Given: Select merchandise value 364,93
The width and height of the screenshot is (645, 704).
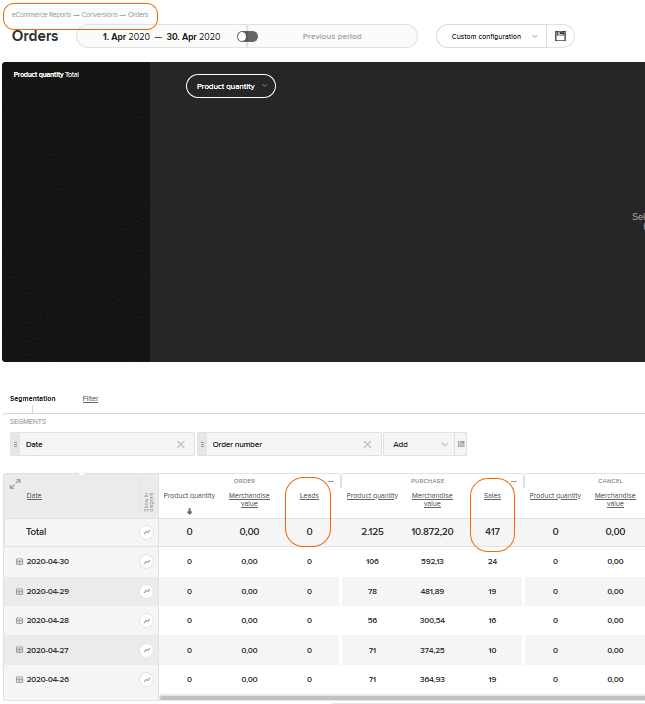Looking at the screenshot, I should coord(432,680).
